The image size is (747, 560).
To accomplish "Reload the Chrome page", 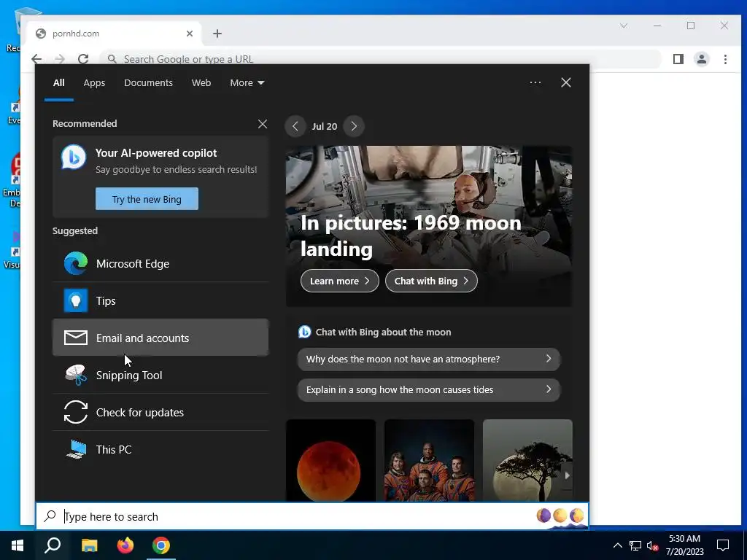I will 83,58.
